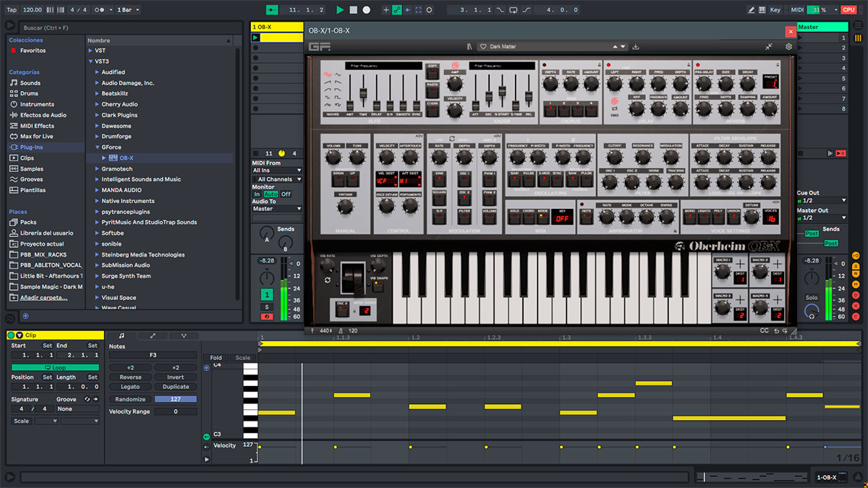Screen dimensions: 868x488
Task: Click the GF logo in the OB-X plugin
Action: tap(319, 46)
